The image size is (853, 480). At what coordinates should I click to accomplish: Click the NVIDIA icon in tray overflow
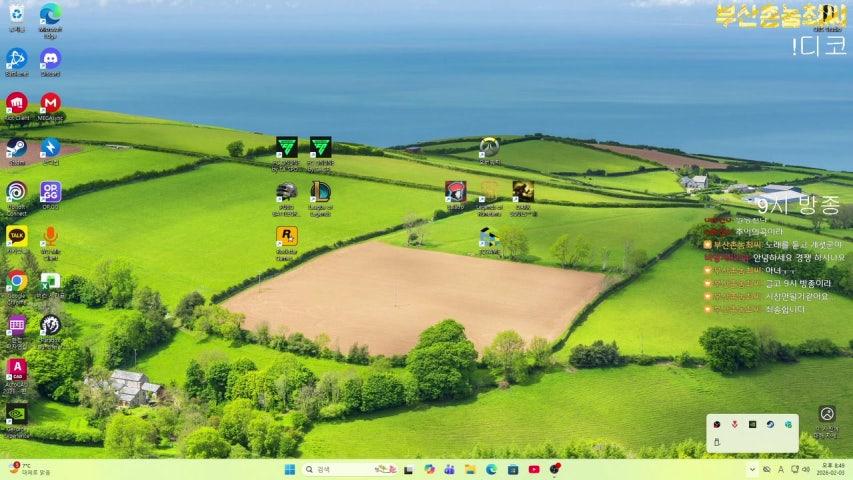coord(753,424)
